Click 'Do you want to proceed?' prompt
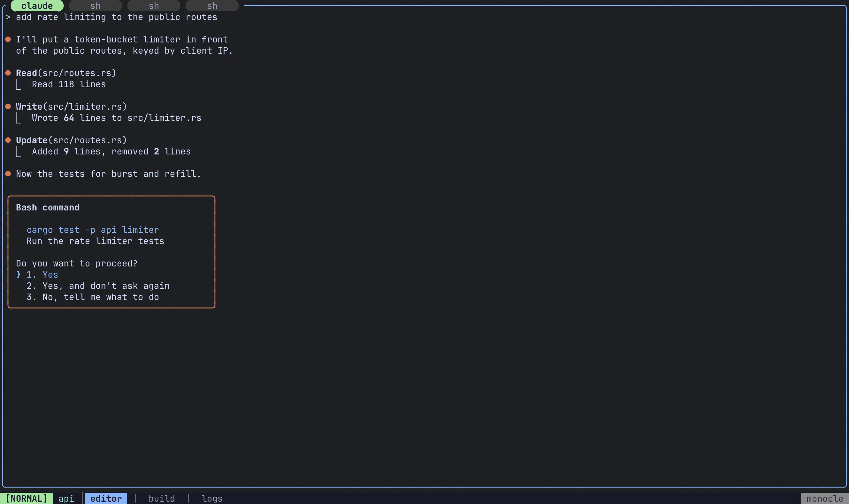Image resolution: width=849 pixels, height=504 pixels. [77, 263]
